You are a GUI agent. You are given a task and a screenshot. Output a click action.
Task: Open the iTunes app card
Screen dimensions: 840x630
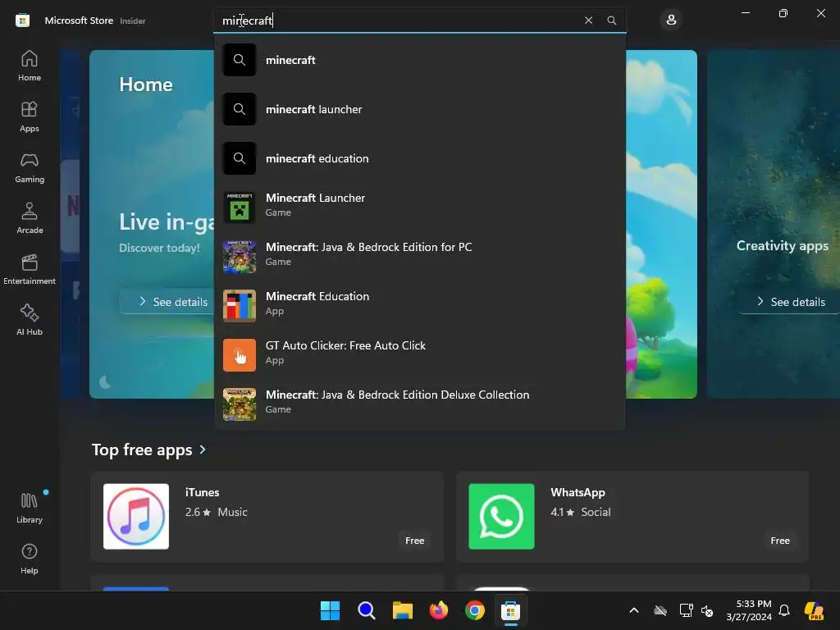coord(267,517)
